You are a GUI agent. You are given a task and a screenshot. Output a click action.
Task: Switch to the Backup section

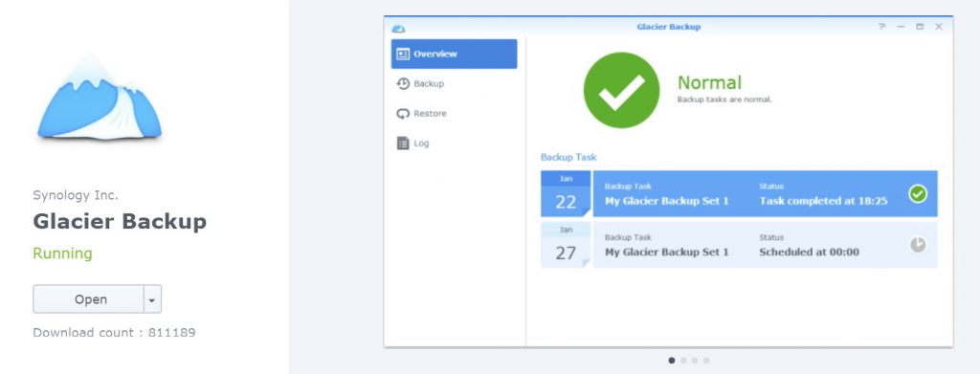(454, 83)
